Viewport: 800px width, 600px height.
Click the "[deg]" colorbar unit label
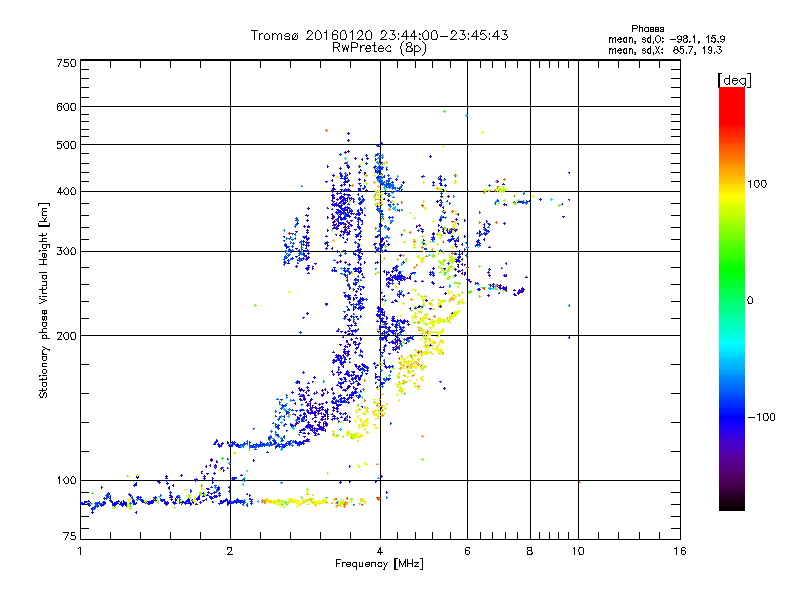[734, 80]
